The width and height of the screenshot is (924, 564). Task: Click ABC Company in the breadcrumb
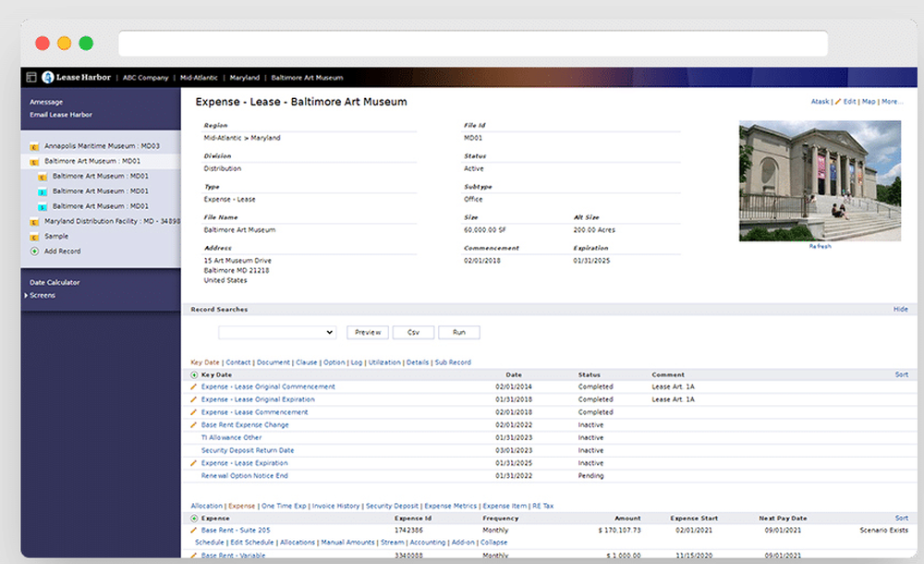(x=146, y=78)
